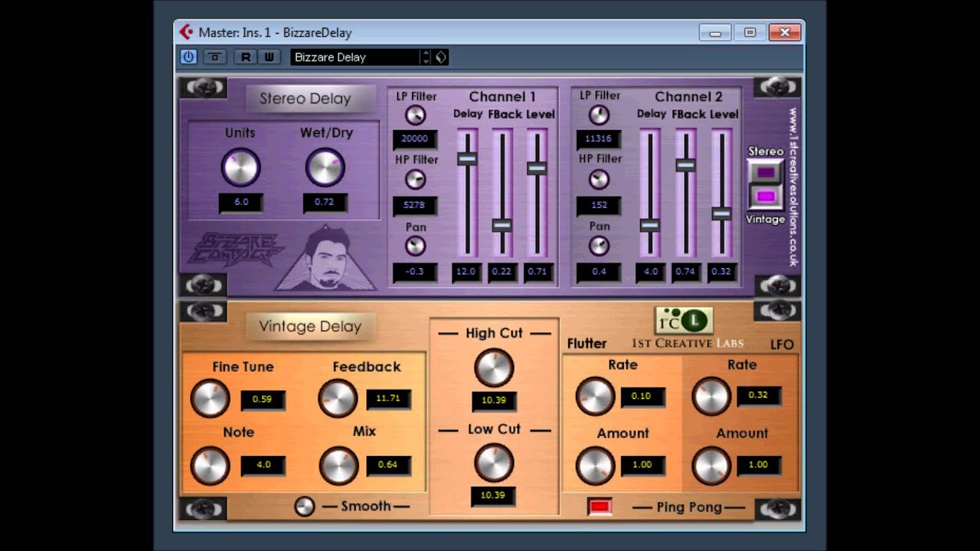Adjust the Vintage Delay Feedback knob
The image size is (980, 551).
click(338, 398)
